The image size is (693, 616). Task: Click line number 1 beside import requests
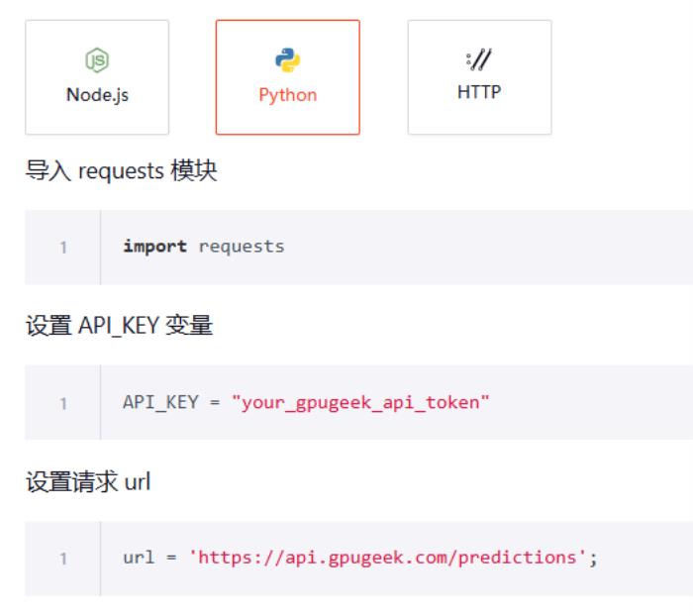(63, 248)
